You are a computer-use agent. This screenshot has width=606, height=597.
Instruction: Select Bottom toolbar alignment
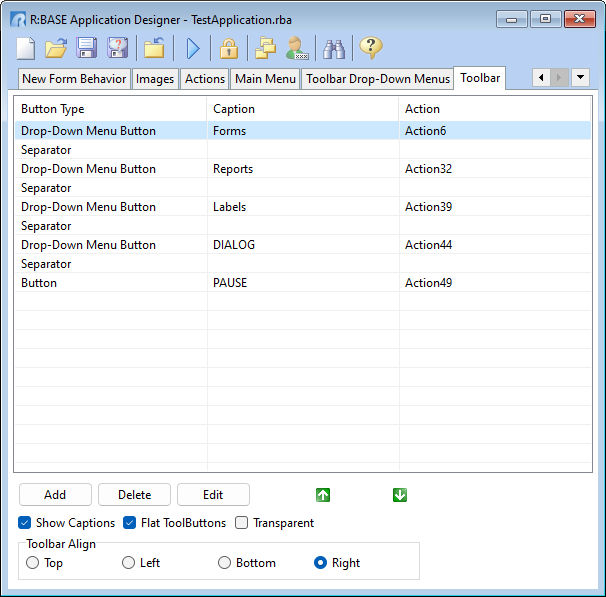[x=224, y=563]
